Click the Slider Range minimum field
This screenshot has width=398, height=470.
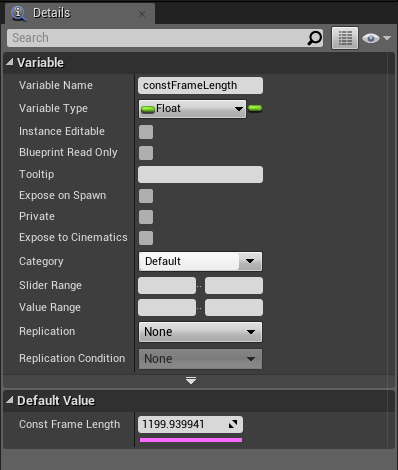tap(167, 286)
